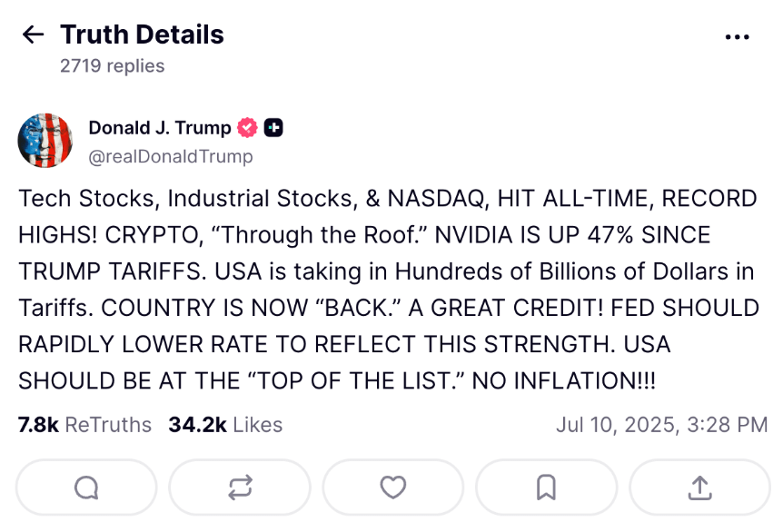The width and height of the screenshot is (783, 532).
Task: Click the @realDonaldTrump handle
Action: (x=171, y=156)
